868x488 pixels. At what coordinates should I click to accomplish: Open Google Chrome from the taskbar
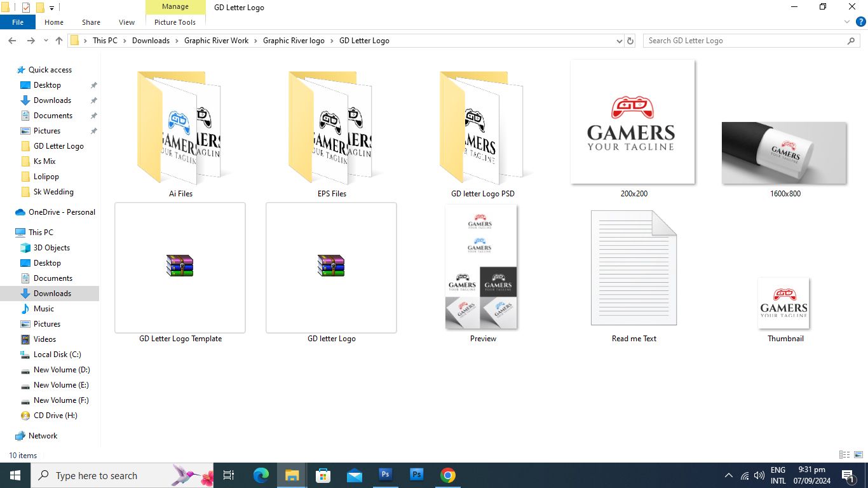(x=448, y=475)
